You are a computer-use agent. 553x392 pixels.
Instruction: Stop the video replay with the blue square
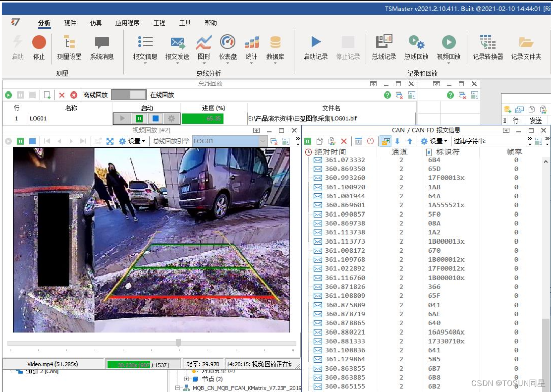32,141
